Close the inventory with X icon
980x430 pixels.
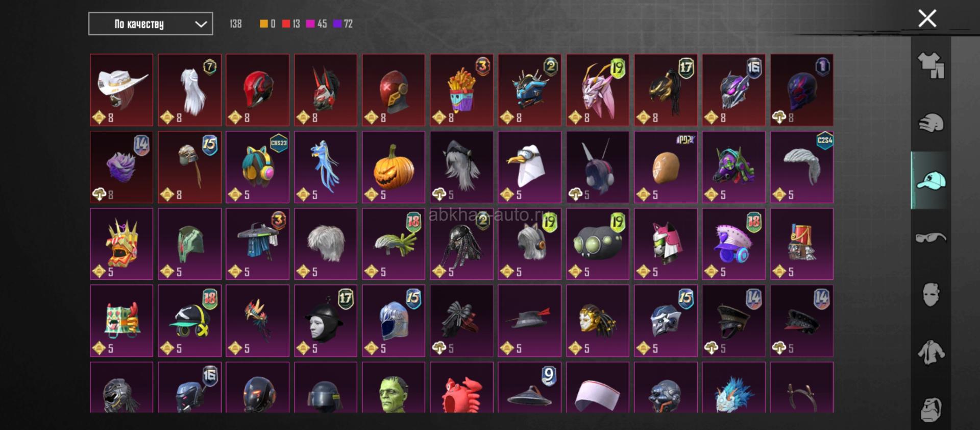click(x=927, y=18)
